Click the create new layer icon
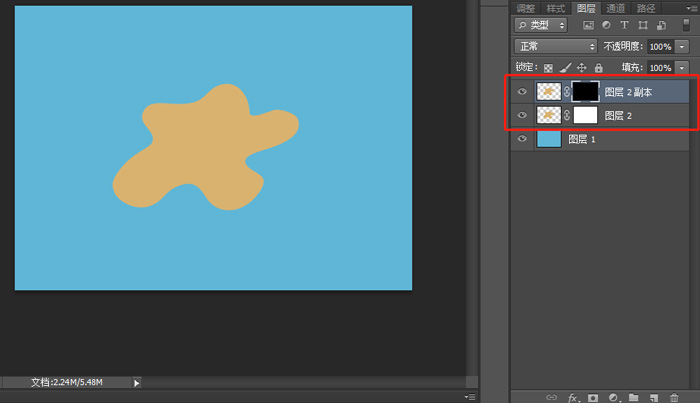The width and height of the screenshot is (700, 403). click(652, 397)
